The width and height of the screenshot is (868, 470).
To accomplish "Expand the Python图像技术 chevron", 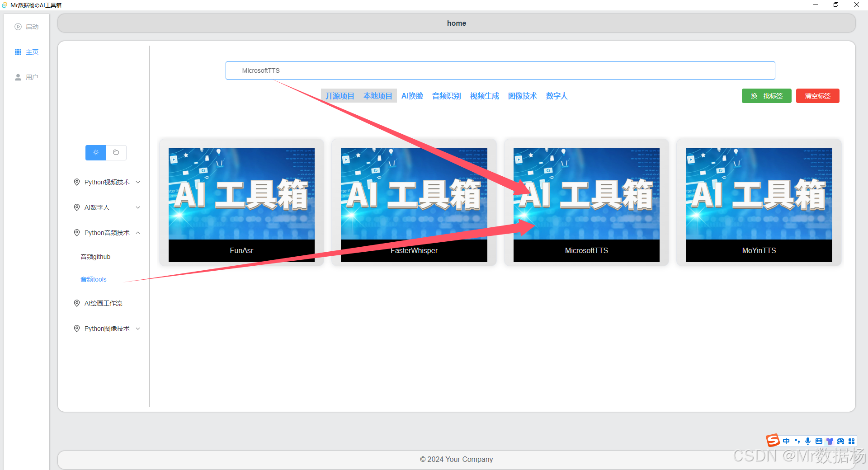I will [138, 329].
